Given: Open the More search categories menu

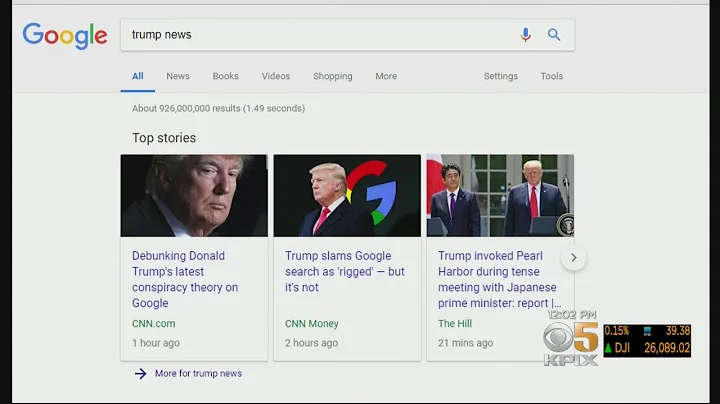Looking at the screenshot, I should click(x=386, y=76).
